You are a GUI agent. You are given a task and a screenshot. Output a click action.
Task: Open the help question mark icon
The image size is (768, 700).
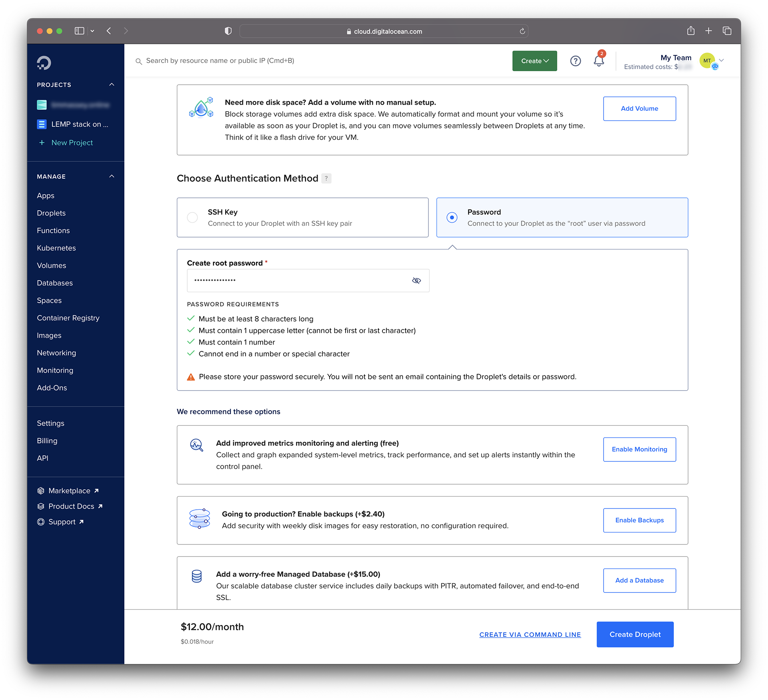[x=575, y=61]
